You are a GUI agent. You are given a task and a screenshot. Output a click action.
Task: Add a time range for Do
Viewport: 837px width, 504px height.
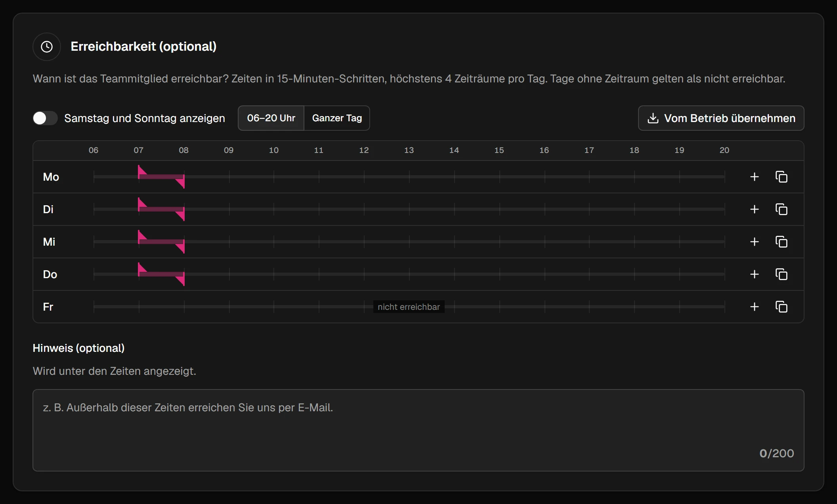(x=755, y=274)
